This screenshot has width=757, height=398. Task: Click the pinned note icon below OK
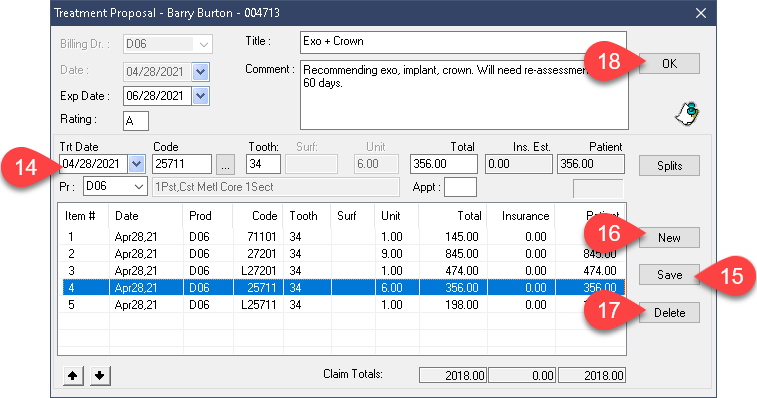(x=687, y=114)
